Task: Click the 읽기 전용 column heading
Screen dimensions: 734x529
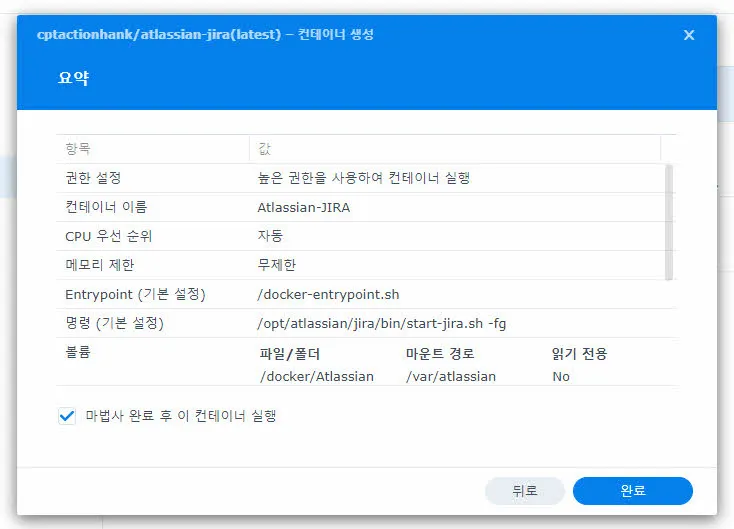Action: [x=579, y=354]
